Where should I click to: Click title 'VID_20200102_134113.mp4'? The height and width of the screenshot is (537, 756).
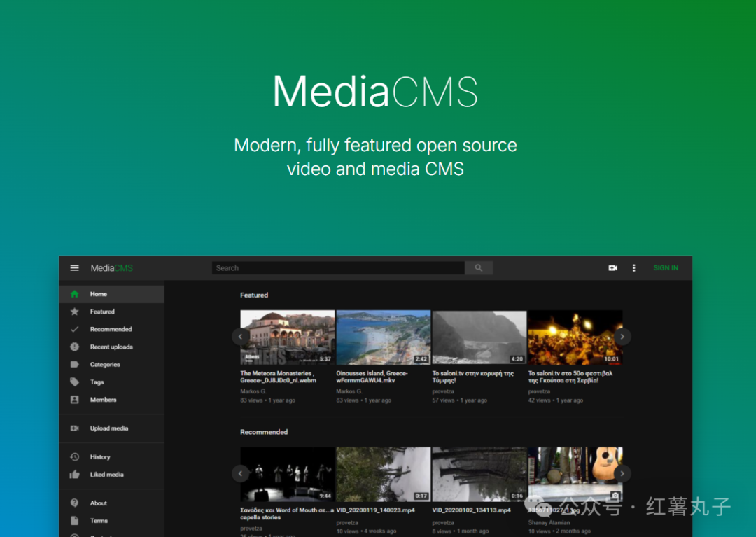click(471, 510)
